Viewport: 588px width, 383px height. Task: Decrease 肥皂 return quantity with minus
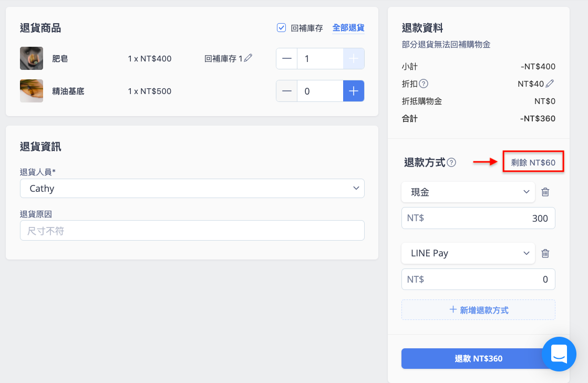(x=287, y=58)
